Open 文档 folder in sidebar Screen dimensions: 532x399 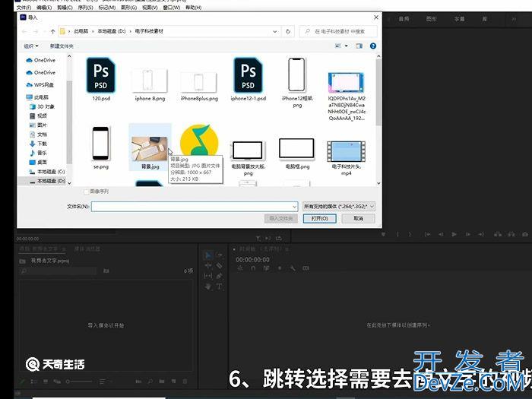tap(38, 135)
